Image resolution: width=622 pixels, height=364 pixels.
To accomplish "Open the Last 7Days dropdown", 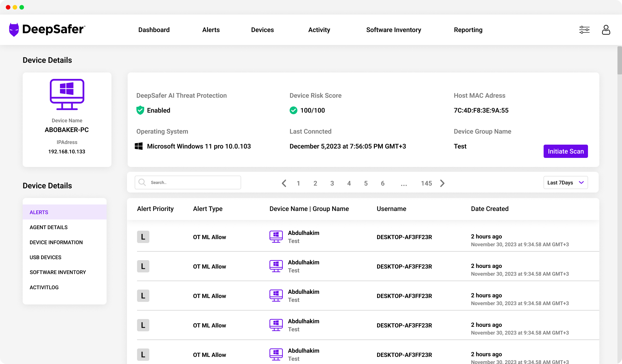I will [565, 182].
